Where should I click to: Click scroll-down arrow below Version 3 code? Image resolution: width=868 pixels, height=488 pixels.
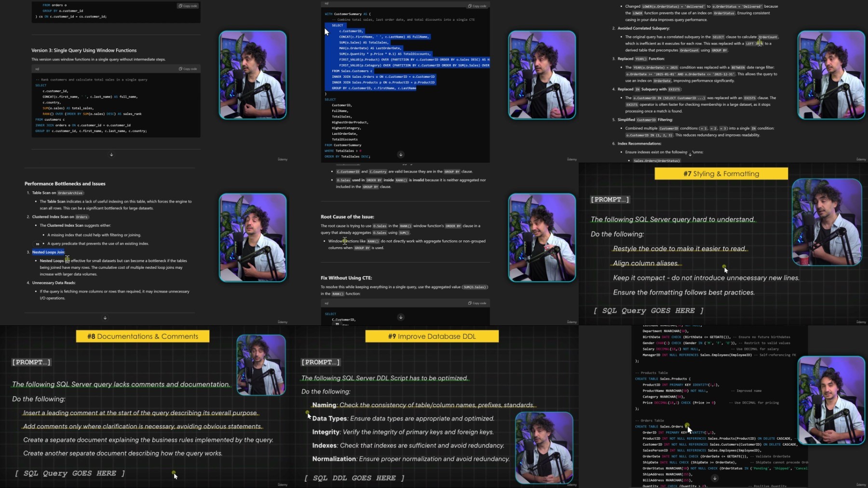[x=111, y=154]
